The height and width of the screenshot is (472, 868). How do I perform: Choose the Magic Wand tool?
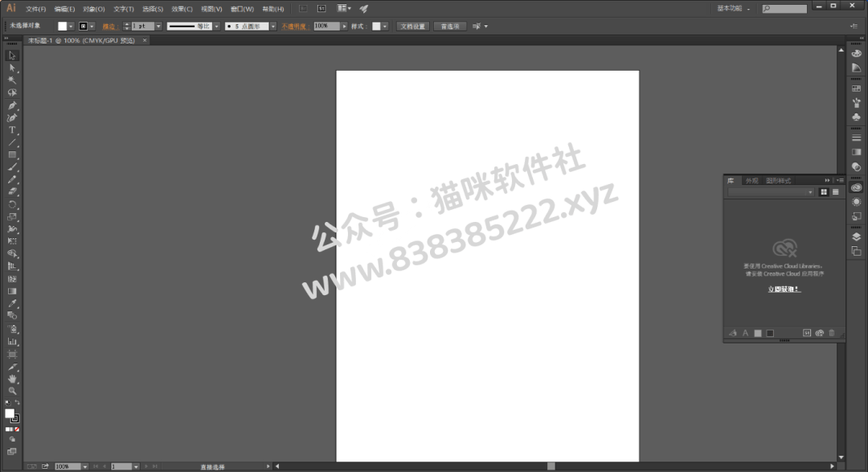click(x=12, y=80)
